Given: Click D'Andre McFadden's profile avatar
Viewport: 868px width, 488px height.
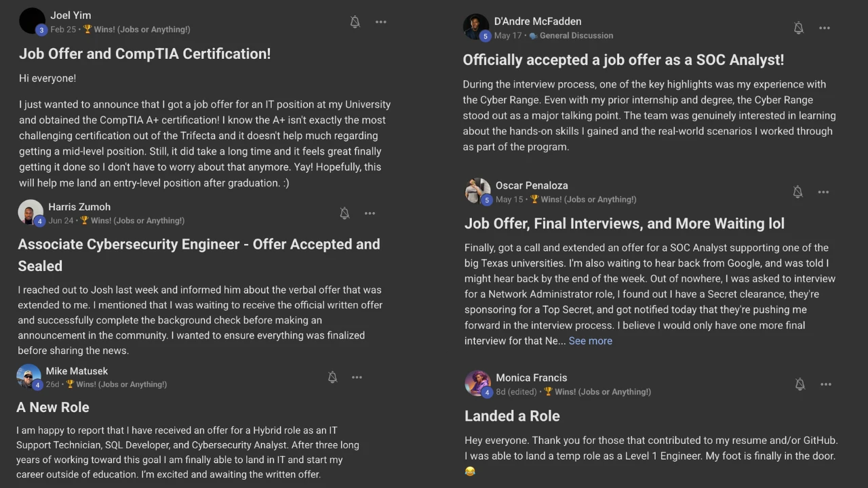Looking at the screenshot, I should tap(476, 27).
